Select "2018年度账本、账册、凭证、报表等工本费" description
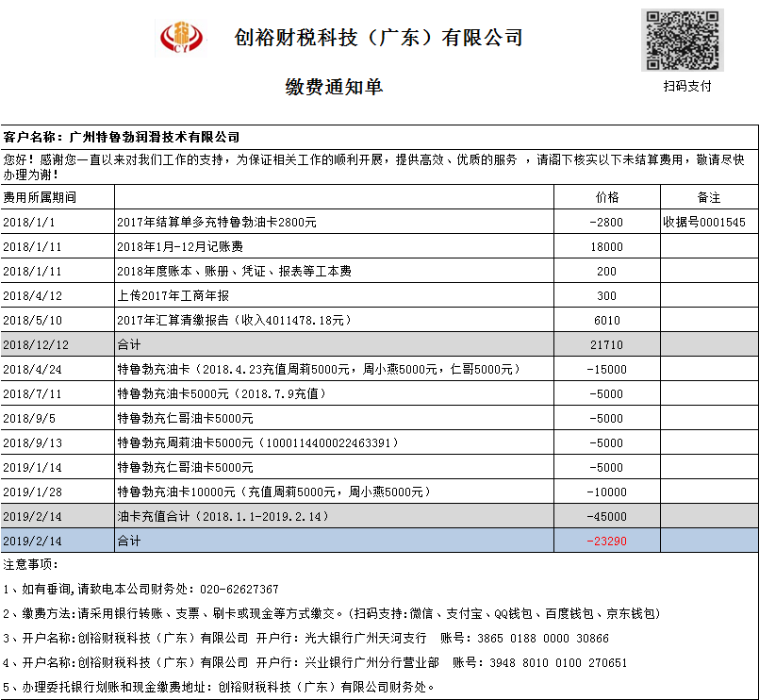 (x=234, y=272)
